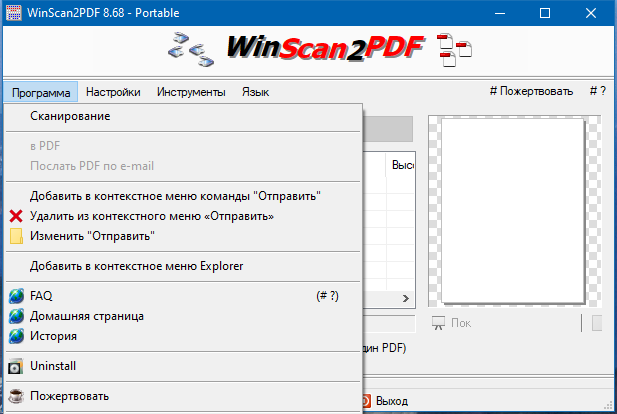Click the Uninstall icon in the menu
Image resolution: width=617 pixels, height=414 pixels.
click(x=15, y=366)
